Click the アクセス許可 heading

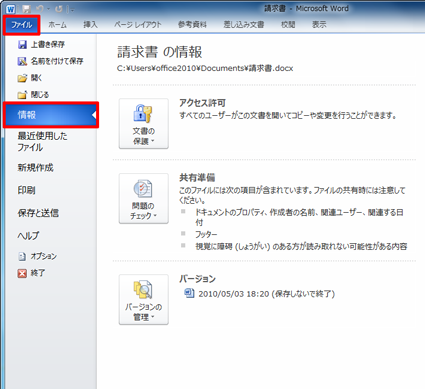[202, 103]
